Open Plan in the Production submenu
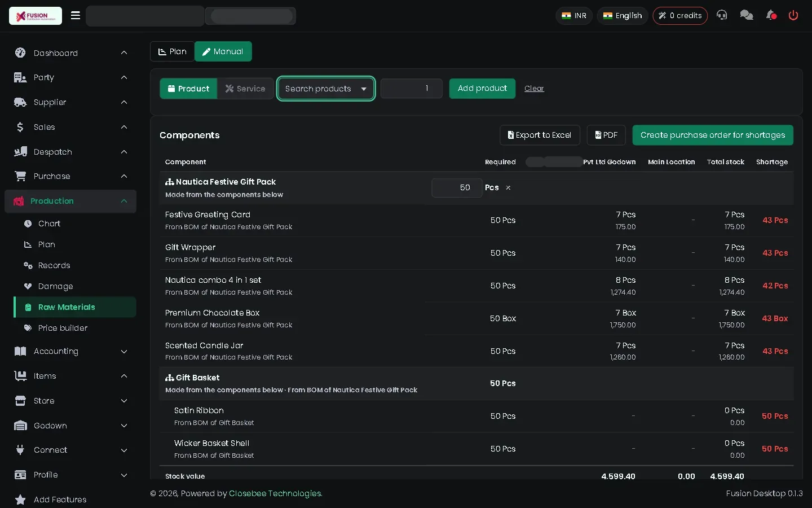 click(46, 244)
